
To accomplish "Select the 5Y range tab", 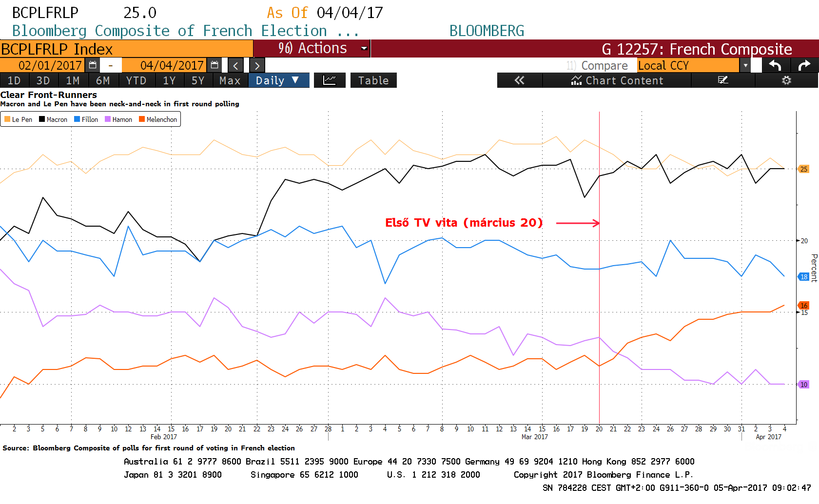I will click(x=198, y=80).
